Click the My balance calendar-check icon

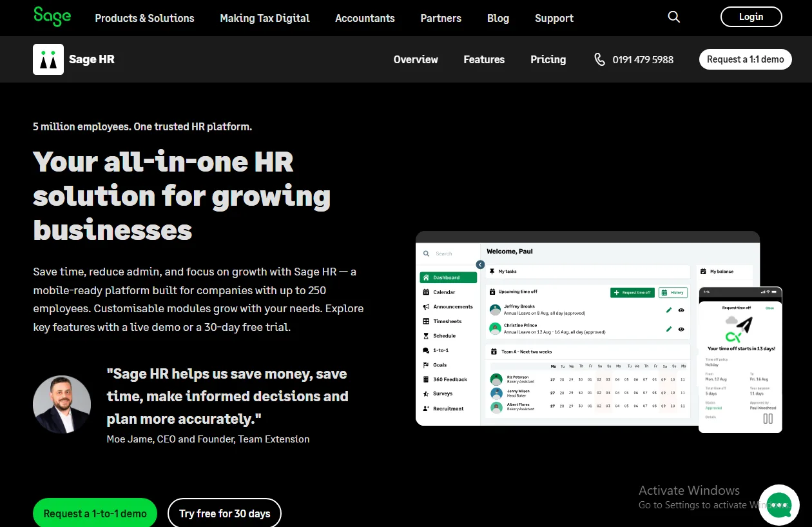(x=704, y=272)
